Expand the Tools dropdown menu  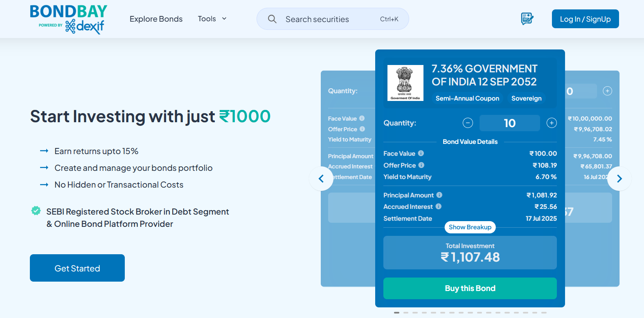click(x=212, y=19)
